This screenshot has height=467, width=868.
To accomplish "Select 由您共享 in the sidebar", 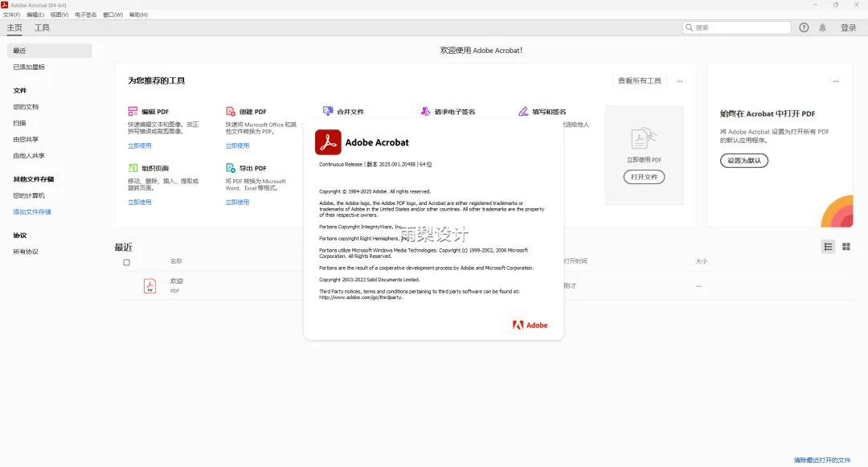I will [x=26, y=139].
